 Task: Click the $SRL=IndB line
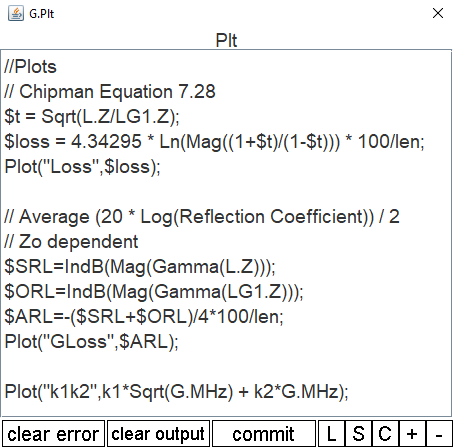pos(140,267)
